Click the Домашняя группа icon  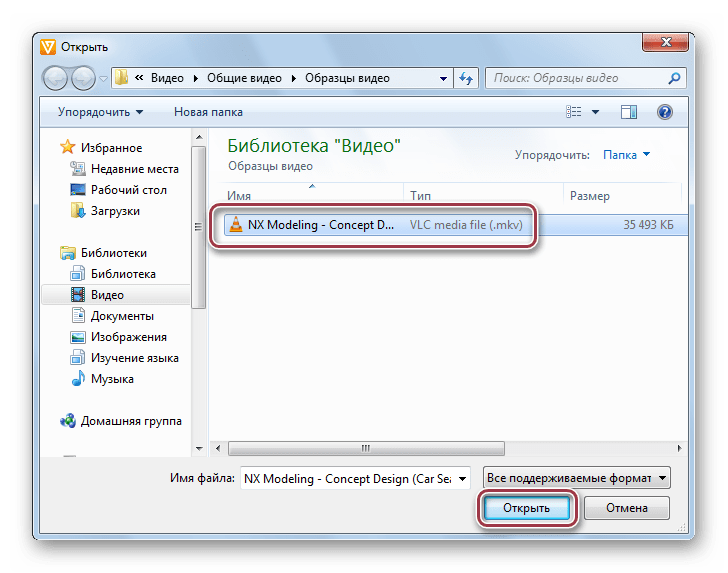coord(68,421)
